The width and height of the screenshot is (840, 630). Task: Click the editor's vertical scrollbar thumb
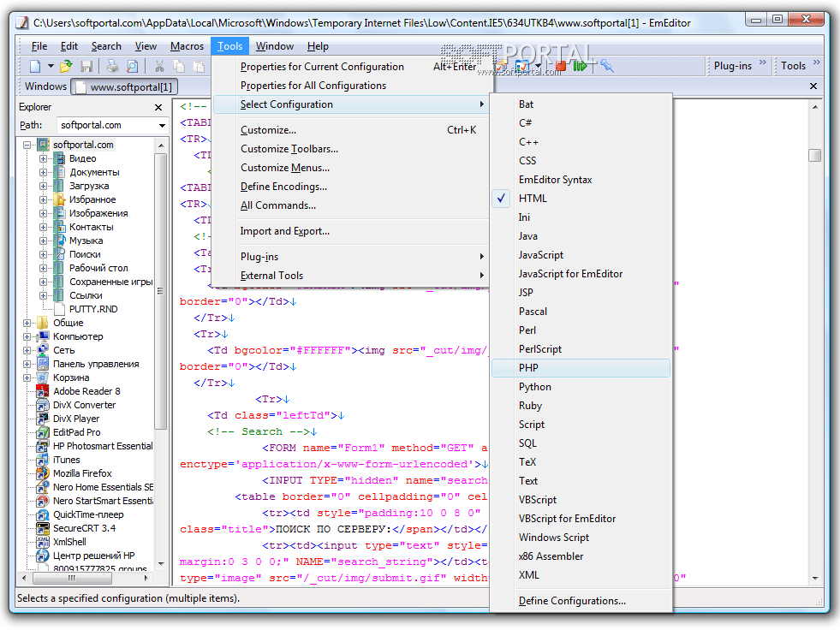point(814,155)
